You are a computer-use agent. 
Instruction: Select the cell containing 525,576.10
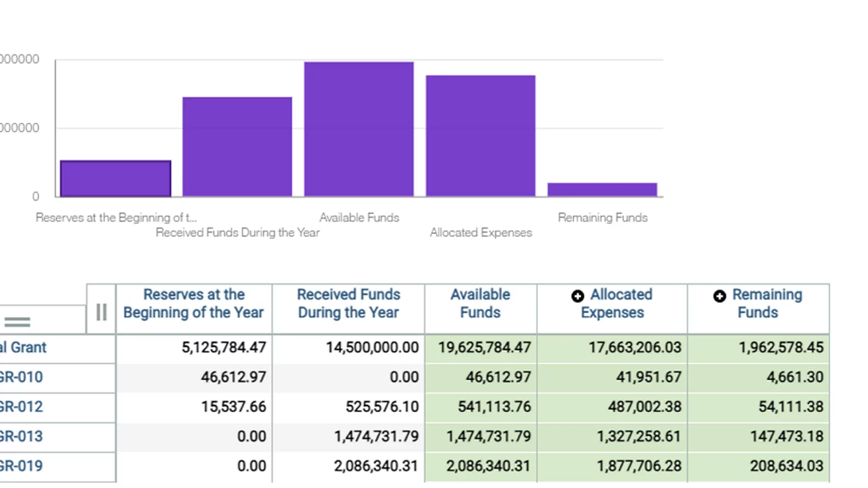coord(381,407)
